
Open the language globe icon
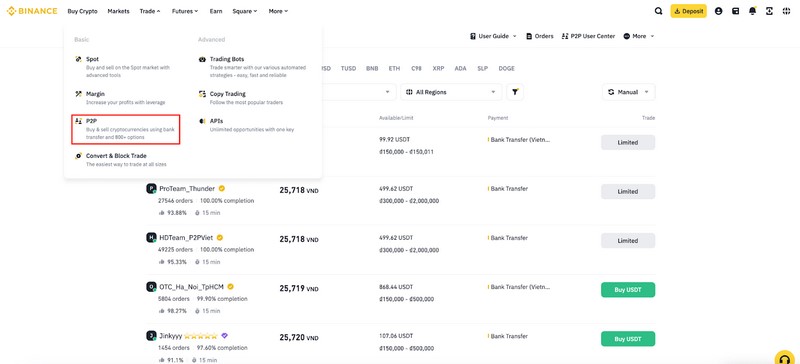coord(786,11)
